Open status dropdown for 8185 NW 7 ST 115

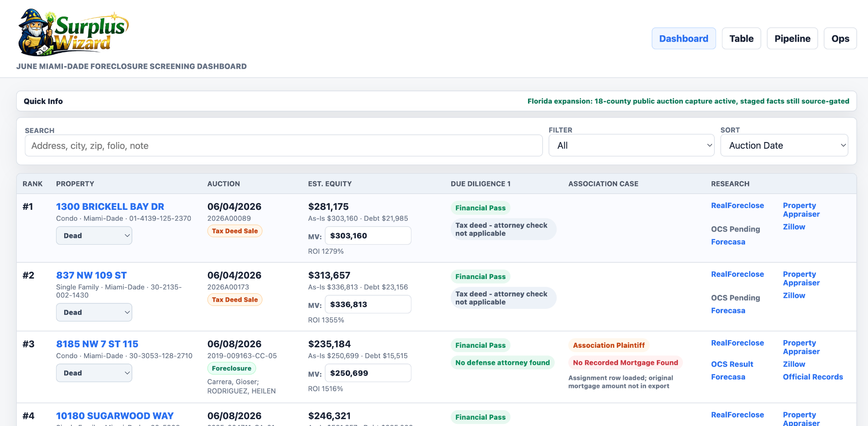pos(94,373)
